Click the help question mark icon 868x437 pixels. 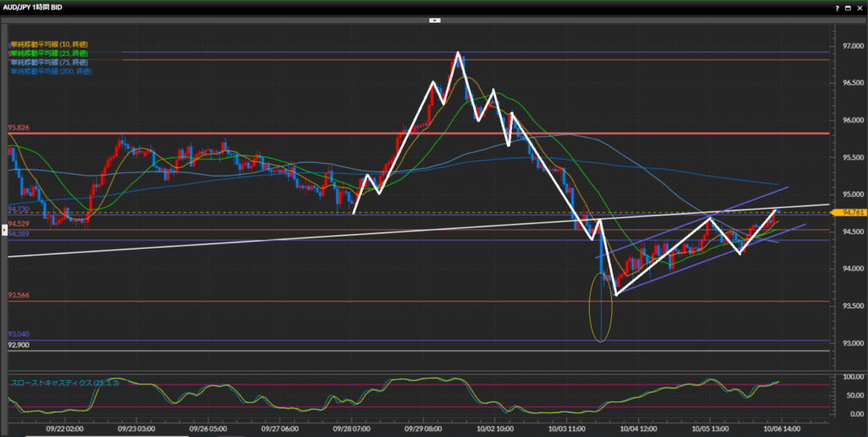(836, 8)
